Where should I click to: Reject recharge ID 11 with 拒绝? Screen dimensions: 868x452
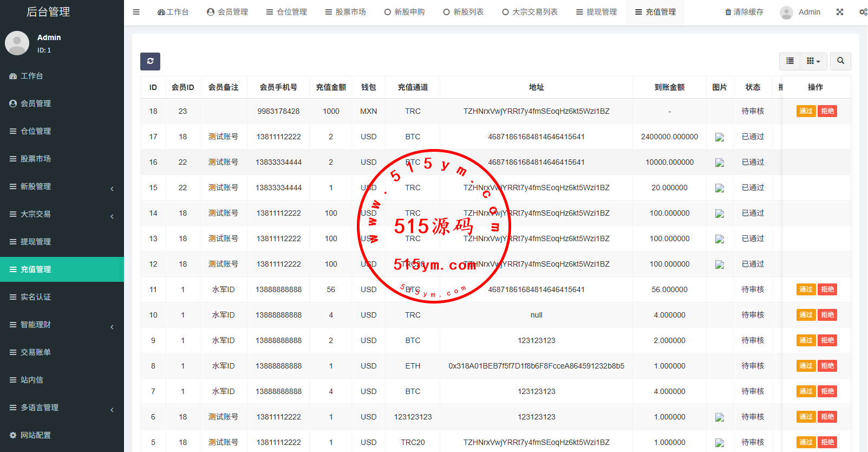[x=827, y=289]
